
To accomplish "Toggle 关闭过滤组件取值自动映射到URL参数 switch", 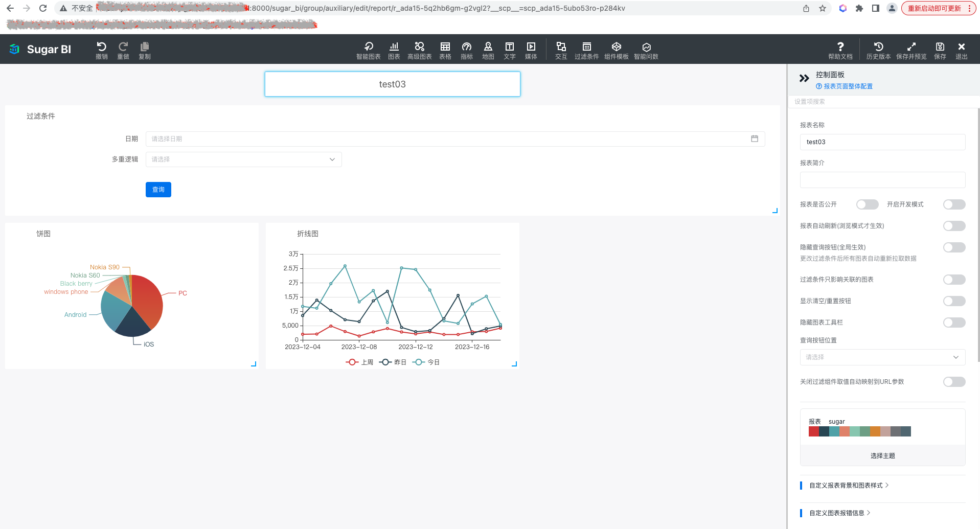I will point(954,382).
